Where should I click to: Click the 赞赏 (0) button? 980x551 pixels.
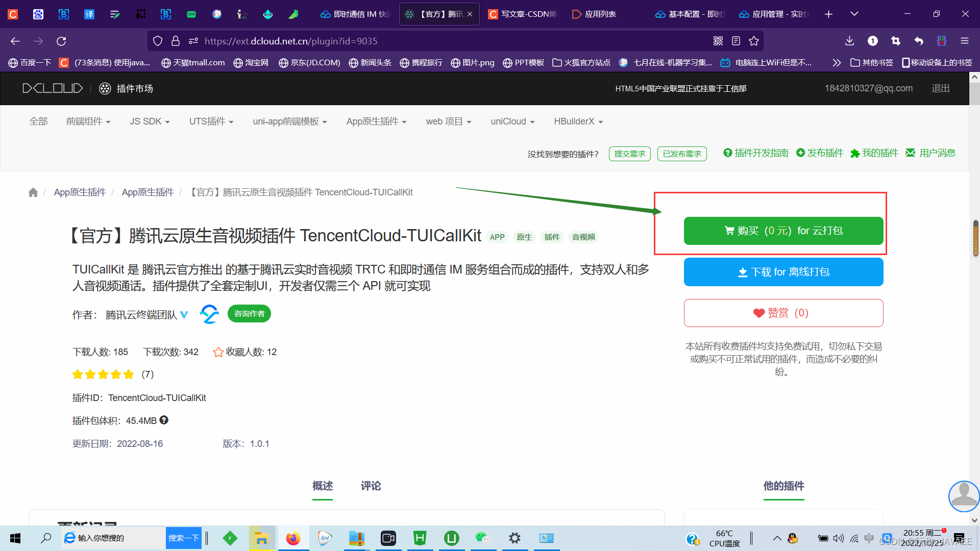coord(783,313)
